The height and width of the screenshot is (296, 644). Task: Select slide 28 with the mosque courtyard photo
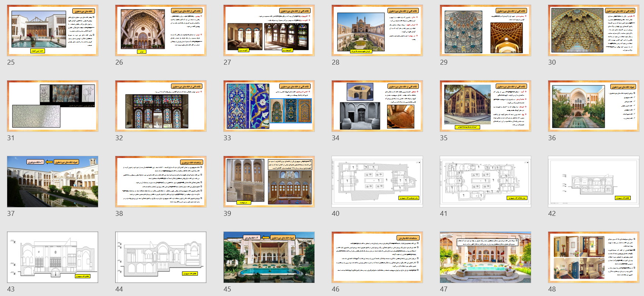pyautogui.click(x=377, y=30)
